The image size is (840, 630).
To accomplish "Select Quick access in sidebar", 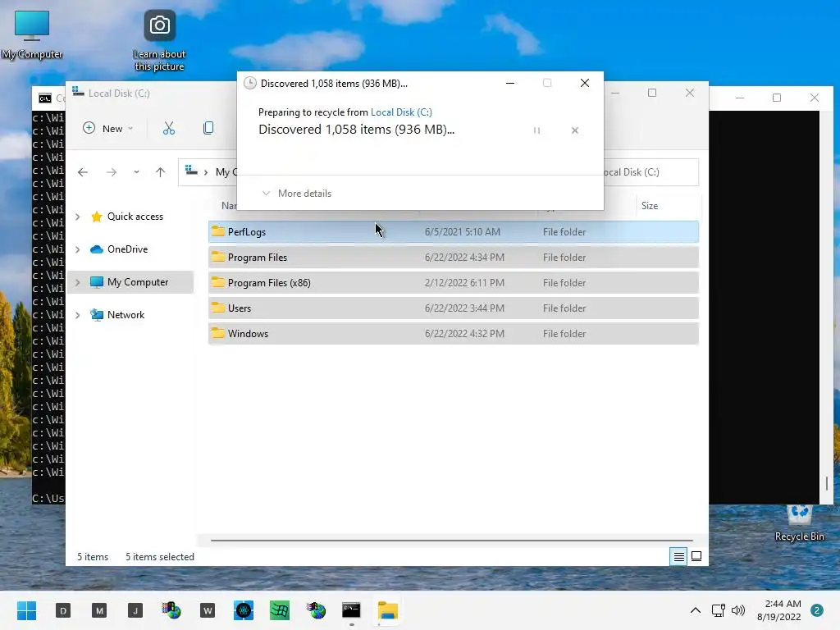I will click(135, 217).
